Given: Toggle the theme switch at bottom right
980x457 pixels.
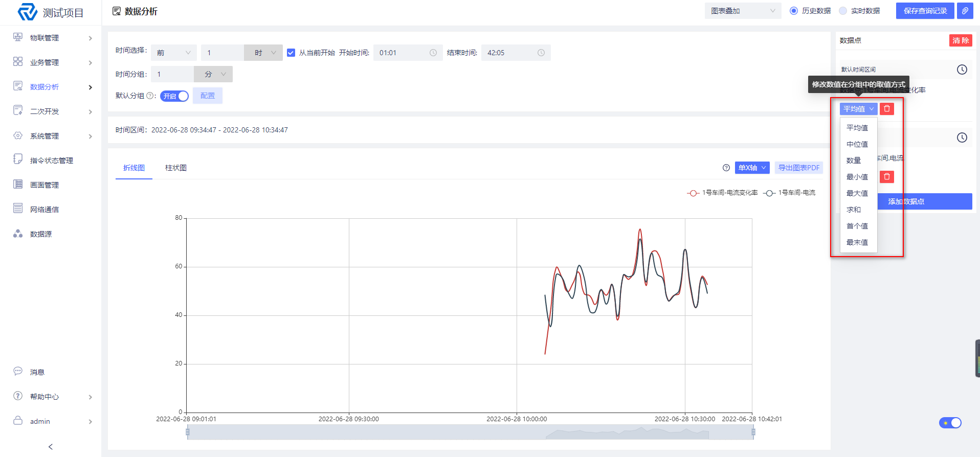Looking at the screenshot, I should (950, 423).
